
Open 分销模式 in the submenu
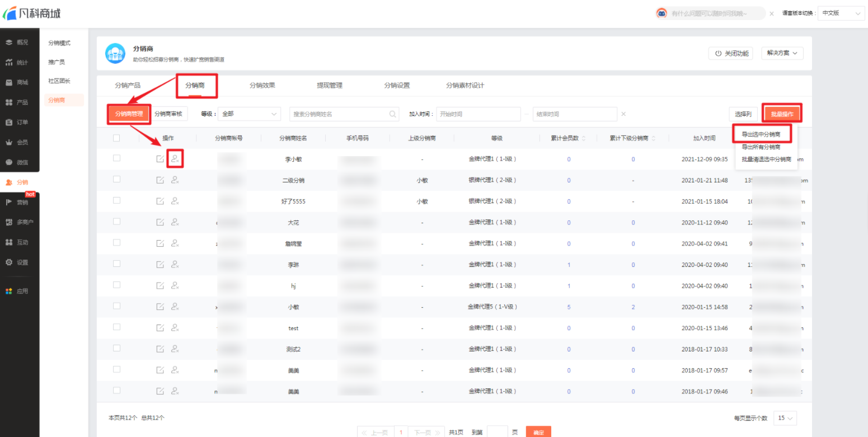59,43
